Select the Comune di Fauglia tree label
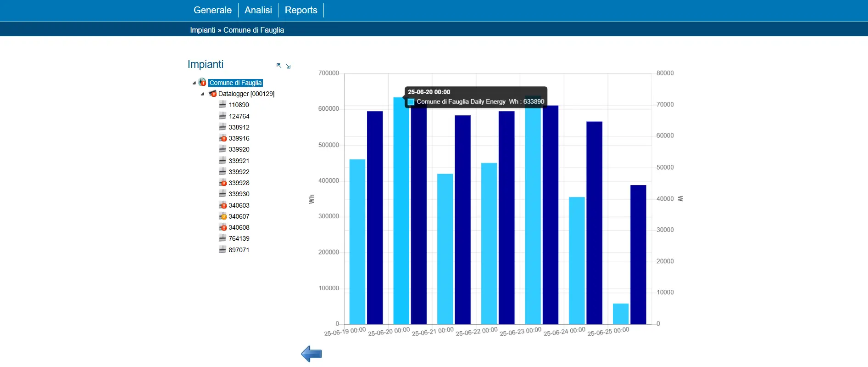This screenshot has height=367, width=868. tap(236, 83)
